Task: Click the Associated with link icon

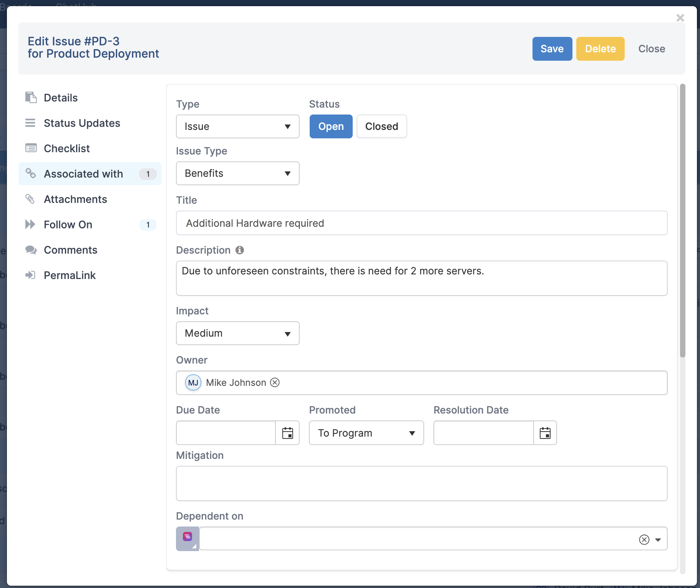Action: click(31, 173)
